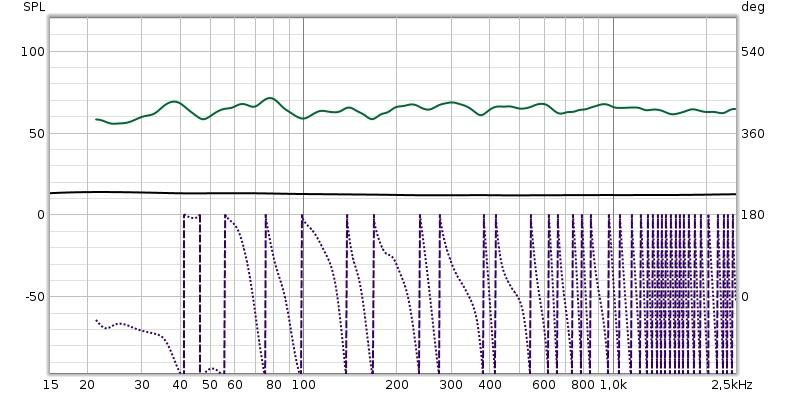Screen dimensions: 800x397
Task: Click the 15 label on the frequency axis
Action: [51, 385]
